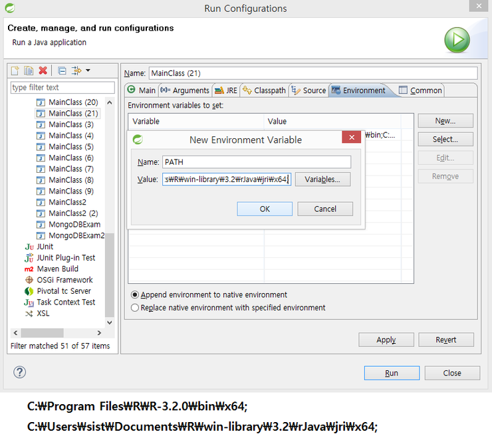
Task: Click the Collapse All icon in toolbar
Action: (x=62, y=70)
